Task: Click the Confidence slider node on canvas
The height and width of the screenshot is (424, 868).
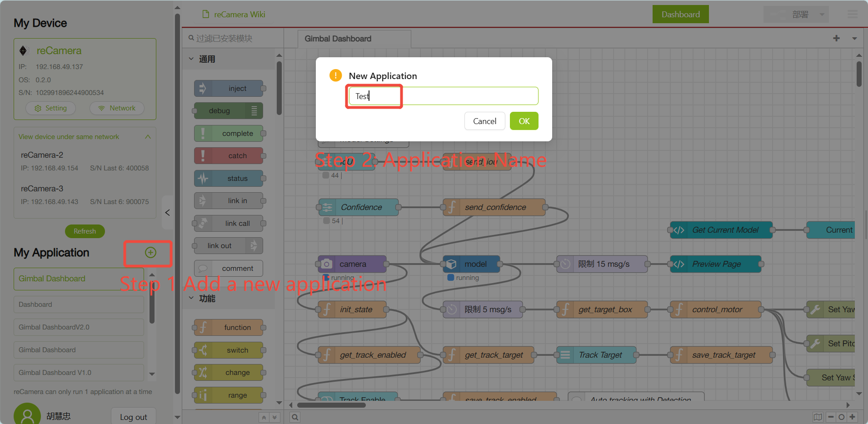Action: click(x=358, y=207)
